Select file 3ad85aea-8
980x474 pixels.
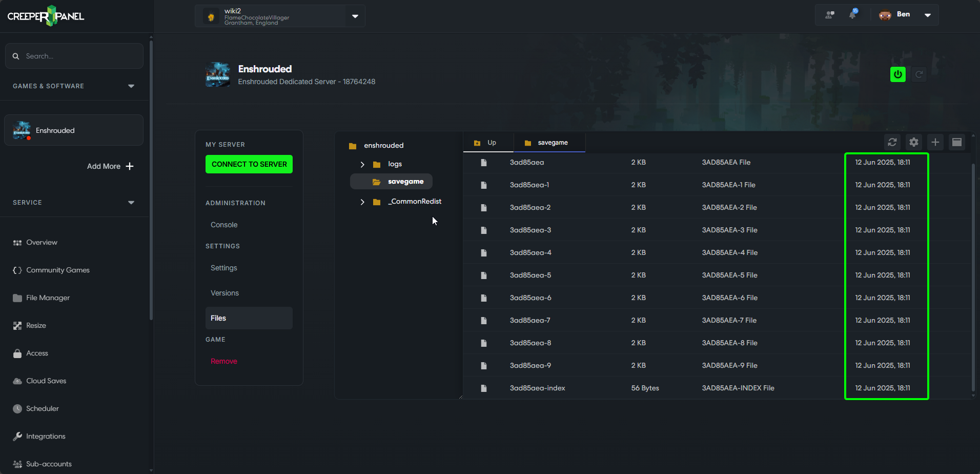click(x=530, y=343)
